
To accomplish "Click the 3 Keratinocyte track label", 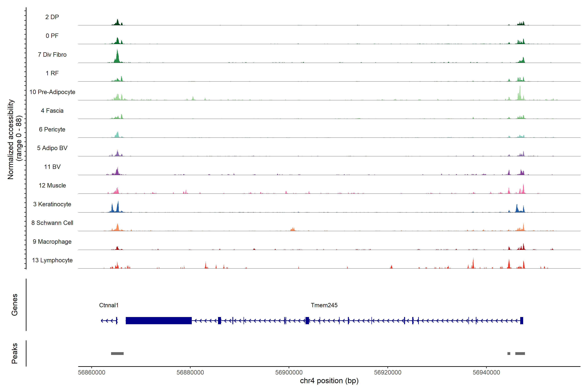I will click(52, 204).
